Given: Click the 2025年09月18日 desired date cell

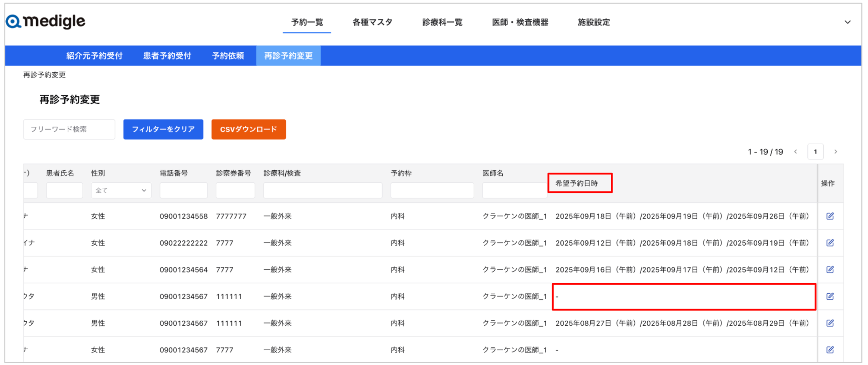Looking at the screenshot, I should pyautogui.click(x=682, y=216).
